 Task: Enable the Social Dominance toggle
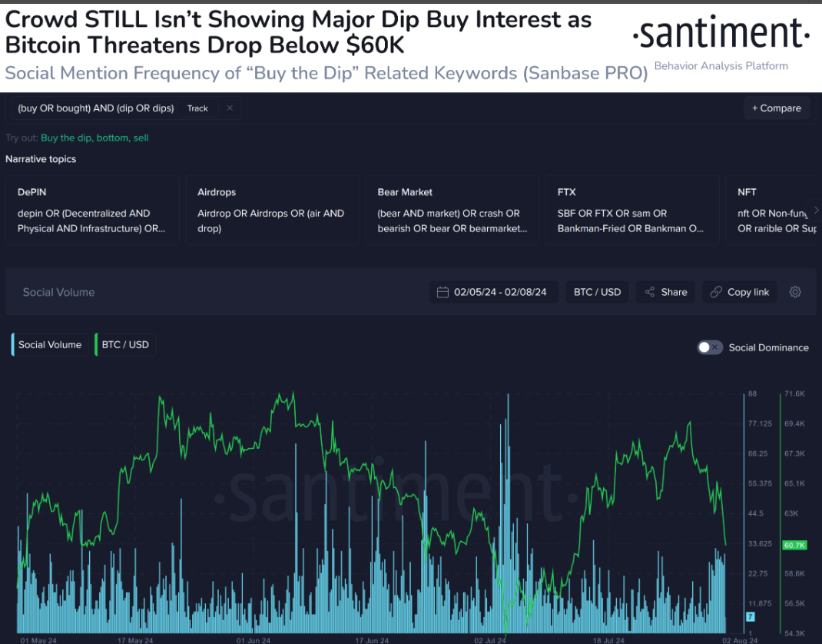pyautogui.click(x=710, y=347)
